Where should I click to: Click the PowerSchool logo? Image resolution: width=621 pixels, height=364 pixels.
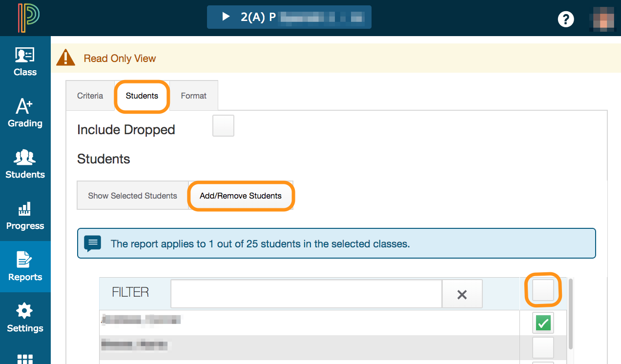click(x=29, y=18)
